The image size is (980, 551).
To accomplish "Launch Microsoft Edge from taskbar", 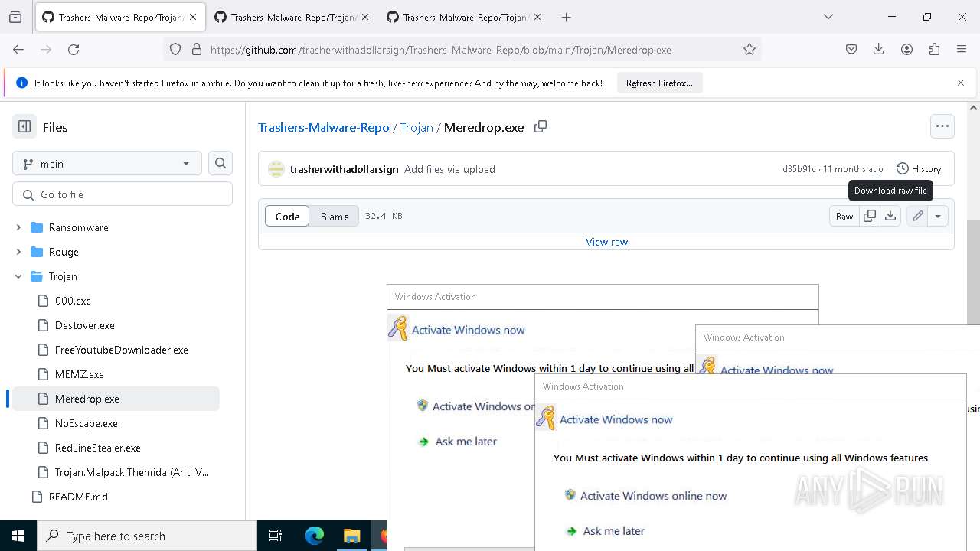I will point(315,536).
